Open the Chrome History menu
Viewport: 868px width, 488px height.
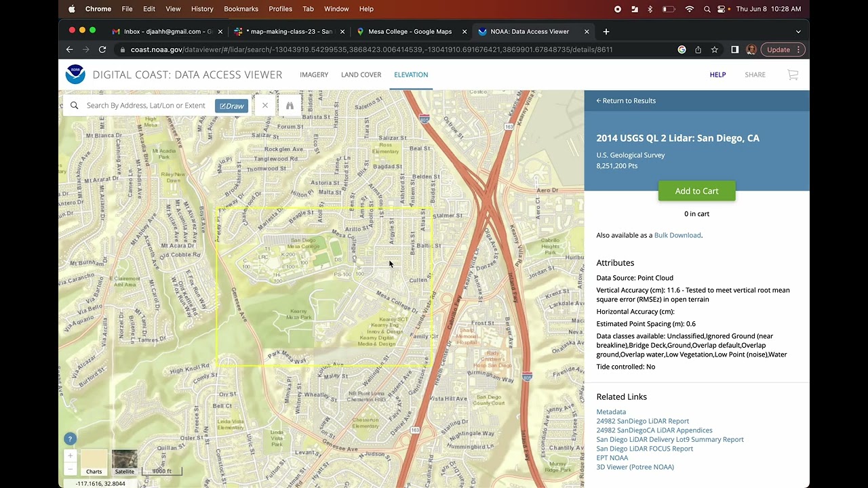point(202,9)
